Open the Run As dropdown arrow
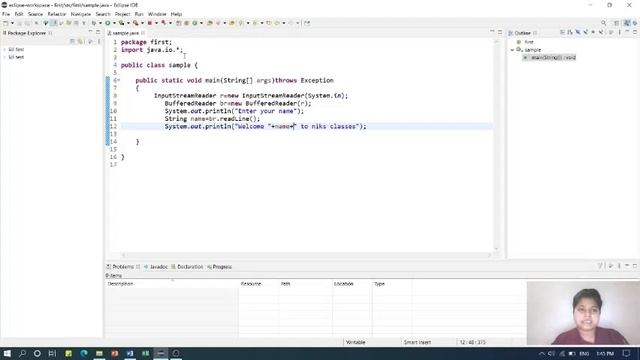The height and width of the screenshot is (360, 640). pyautogui.click(x=114, y=23)
